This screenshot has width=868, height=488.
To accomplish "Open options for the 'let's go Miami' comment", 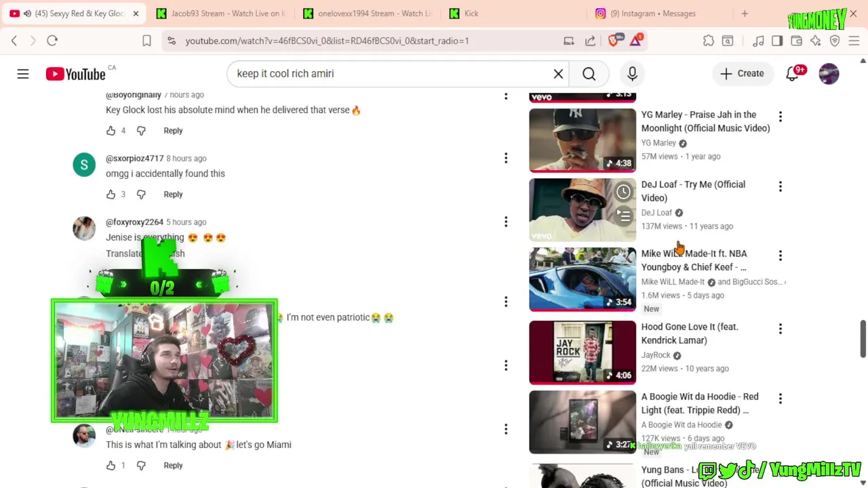I will point(506,429).
